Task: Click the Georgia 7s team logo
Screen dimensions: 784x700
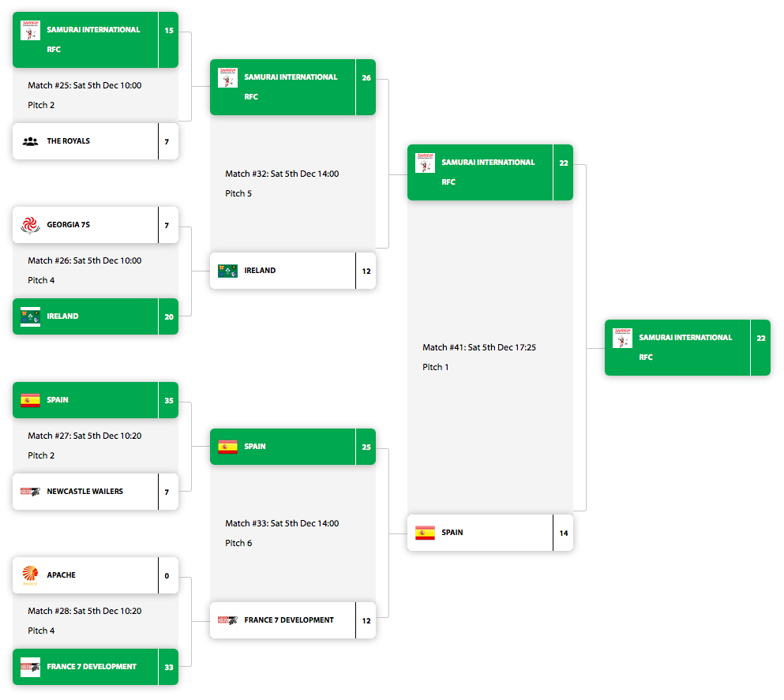Action: pyautogui.click(x=30, y=226)
